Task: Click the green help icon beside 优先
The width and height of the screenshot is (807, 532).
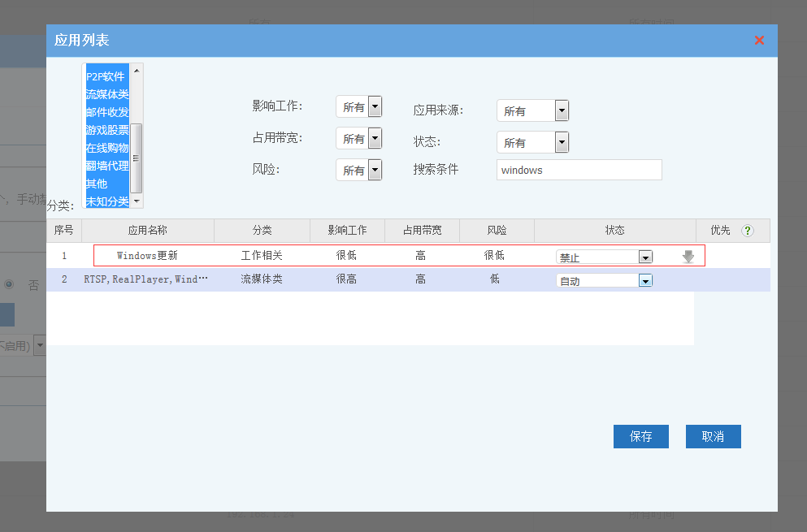Action: pyautogui.click(x=747, y=231)
